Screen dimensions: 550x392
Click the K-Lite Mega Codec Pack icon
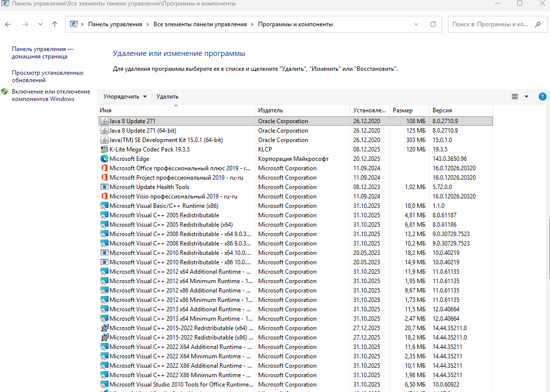coord(104,149)
